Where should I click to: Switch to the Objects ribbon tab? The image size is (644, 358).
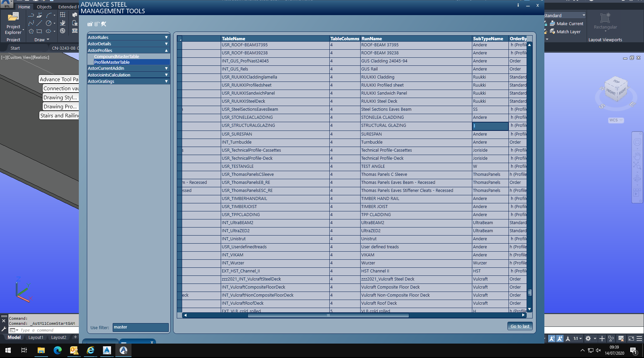(44, 7)
